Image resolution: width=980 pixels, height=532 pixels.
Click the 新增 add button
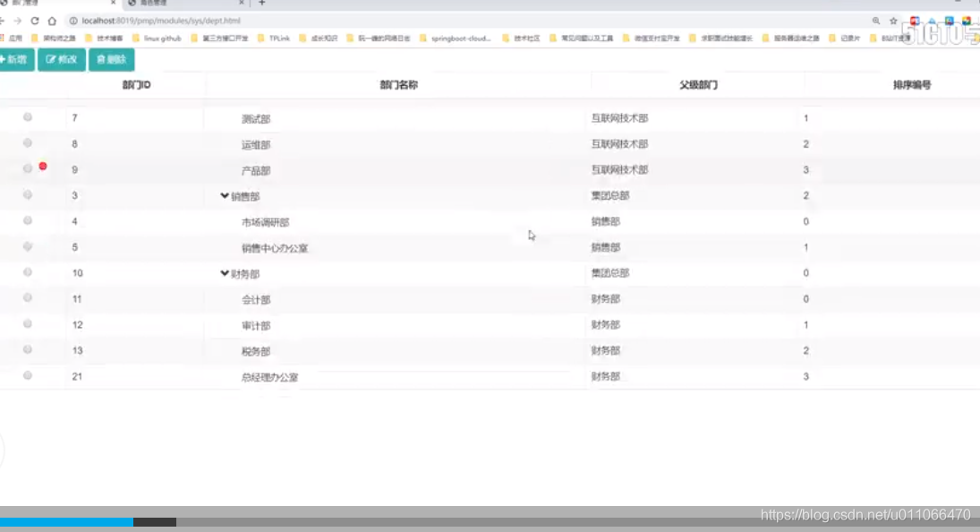[x=16, y=59]
